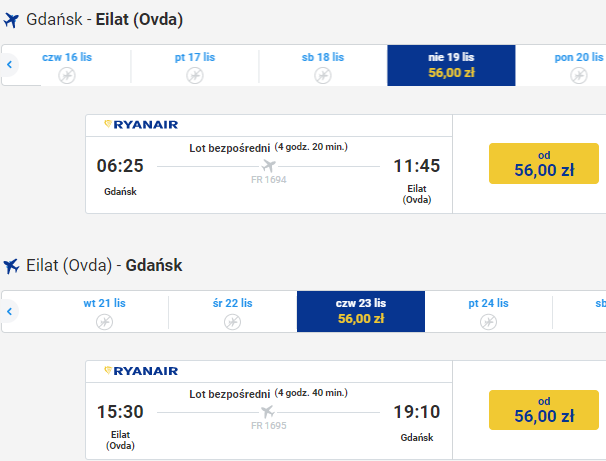Choose the pt 17 lis date tab
Viewport: 606px width, 461px height.
click(x=195, y=65)
